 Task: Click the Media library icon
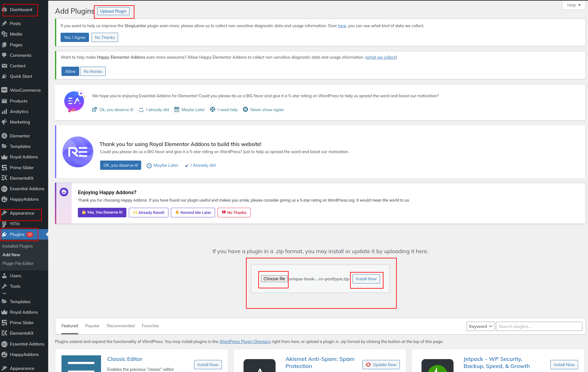[x=4, y=34]
